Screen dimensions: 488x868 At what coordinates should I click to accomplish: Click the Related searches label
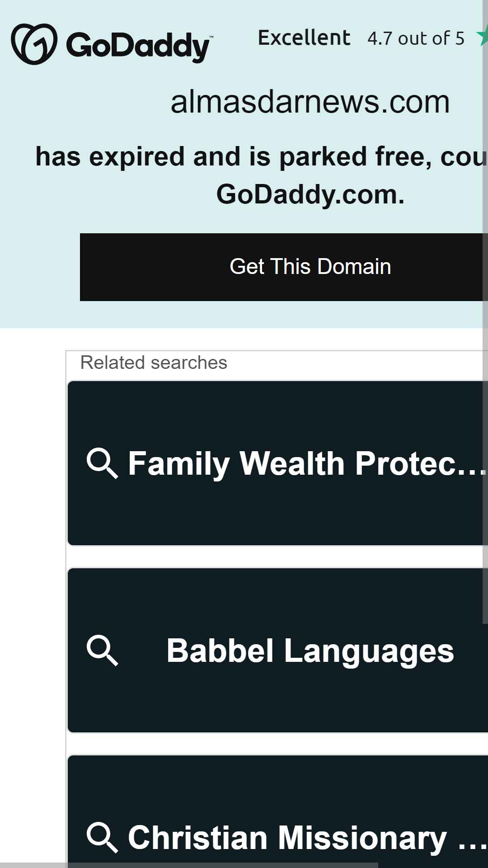point(154,363)
